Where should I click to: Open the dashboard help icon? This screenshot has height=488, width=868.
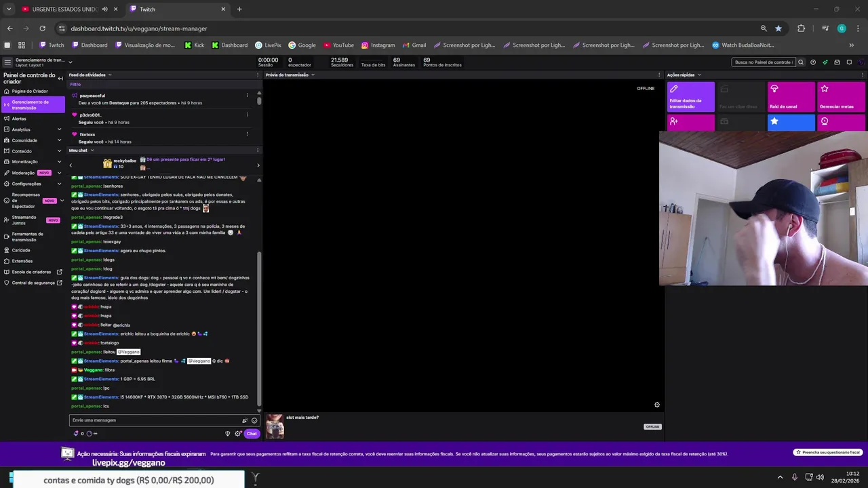point(813,62)
